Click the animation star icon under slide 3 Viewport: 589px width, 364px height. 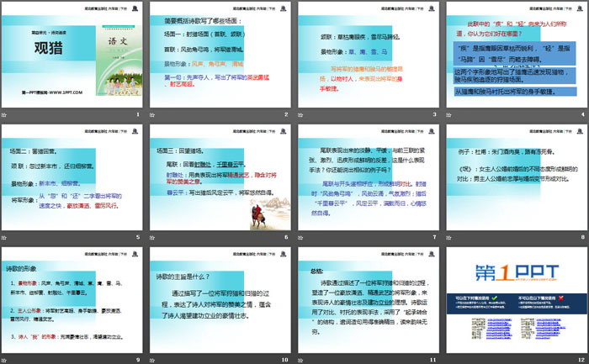(300, 115)
